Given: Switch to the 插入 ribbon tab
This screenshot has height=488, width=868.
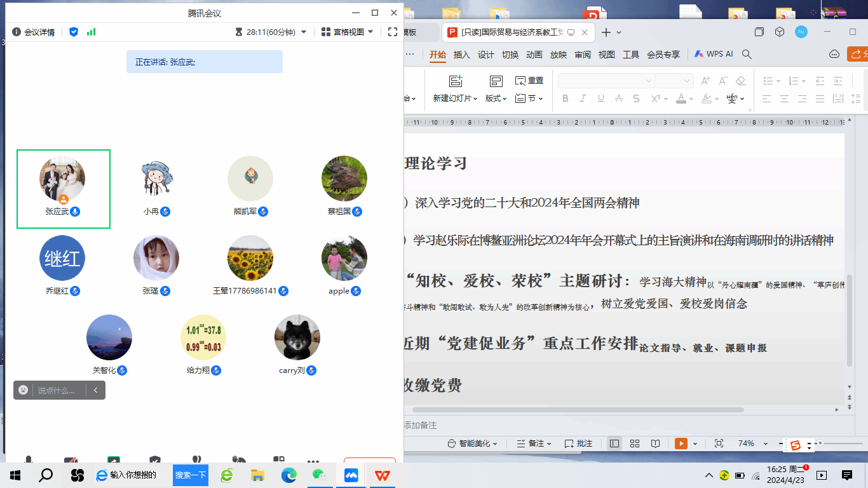Looking at the screenshot, I should click(x=461, y=55).
